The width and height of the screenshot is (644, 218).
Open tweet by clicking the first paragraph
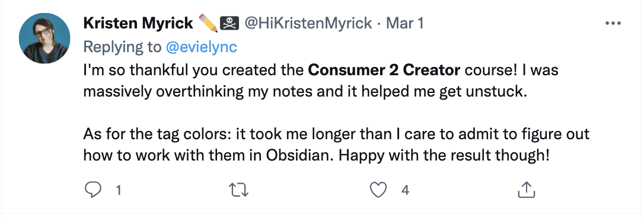pos(321,81)
